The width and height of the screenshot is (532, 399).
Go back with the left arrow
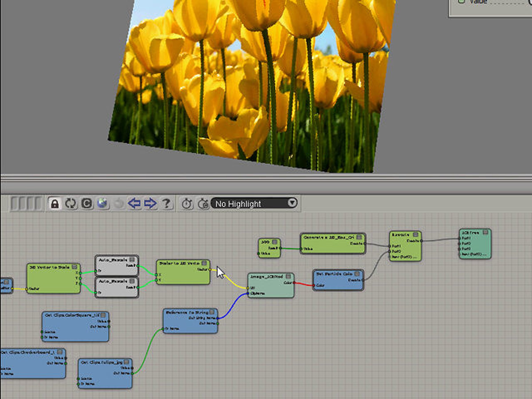[134, 204]
